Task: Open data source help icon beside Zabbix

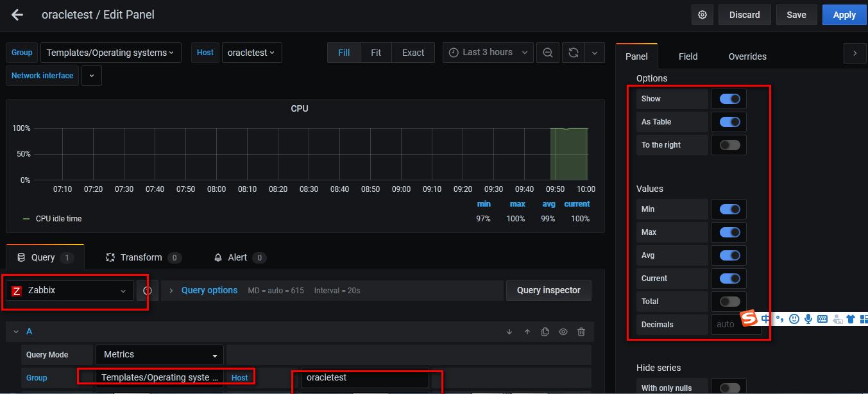Action: click(x=148, y=291)
